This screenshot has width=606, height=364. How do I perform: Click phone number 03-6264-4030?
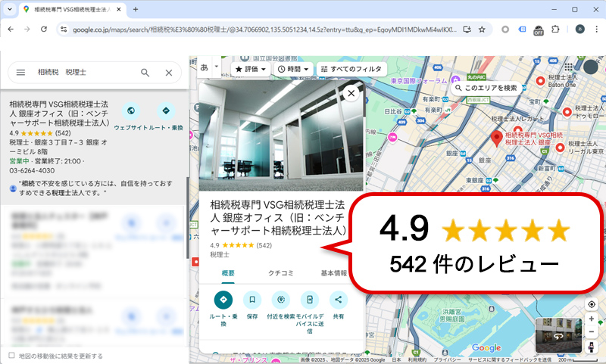coord(32,170)
